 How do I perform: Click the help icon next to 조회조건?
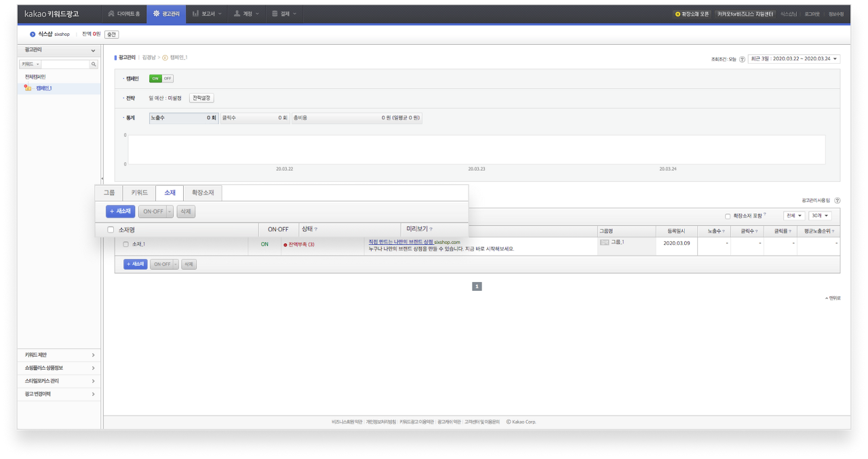tap(742, 59)
